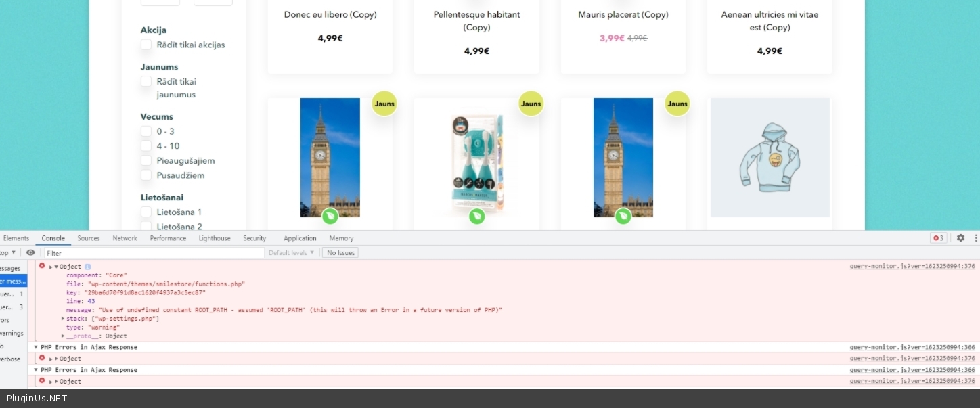
Task: Click the console Filter input field
Action: point(154,253)
